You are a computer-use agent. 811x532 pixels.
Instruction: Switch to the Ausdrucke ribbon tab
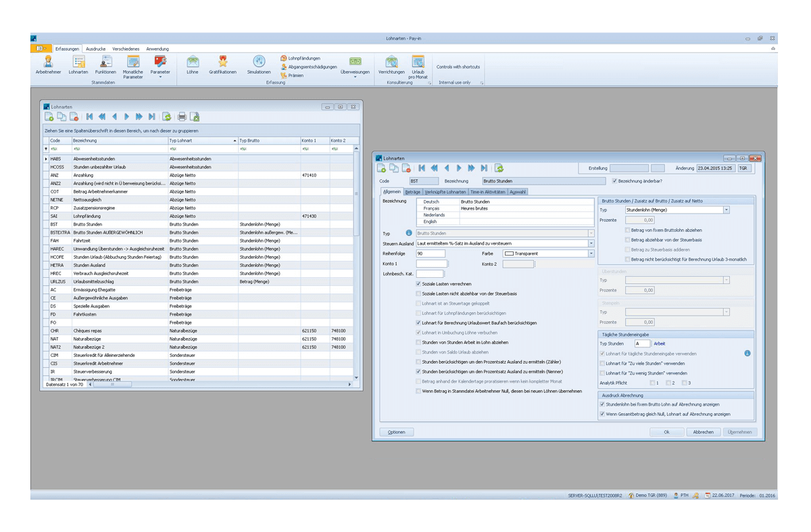[x=96, y=49]
